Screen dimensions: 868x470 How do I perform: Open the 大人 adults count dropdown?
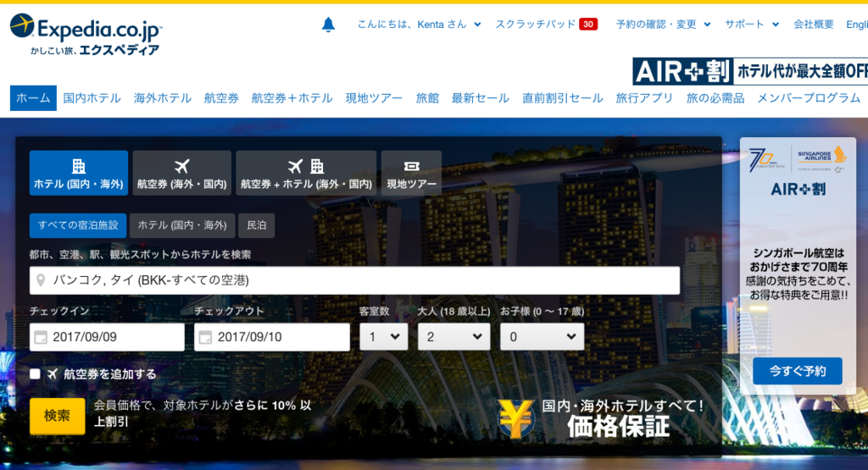click(x=454, y=337)
